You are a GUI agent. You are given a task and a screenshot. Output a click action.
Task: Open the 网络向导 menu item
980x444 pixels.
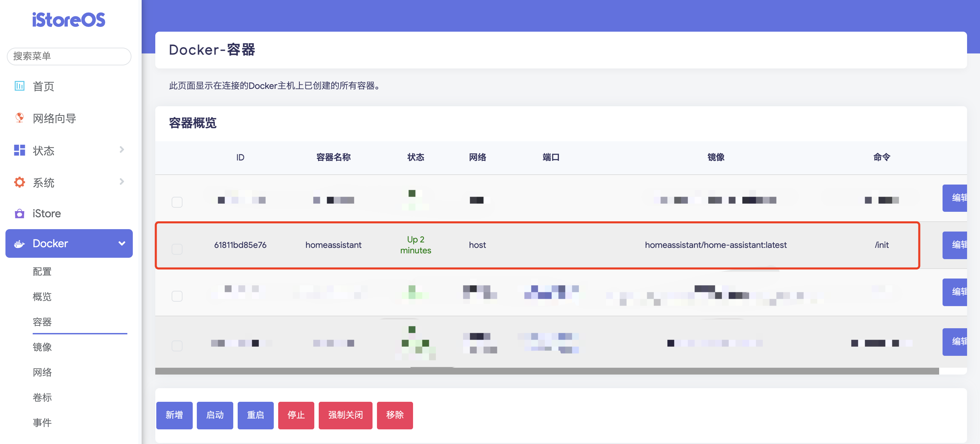(x=54, y=118)
